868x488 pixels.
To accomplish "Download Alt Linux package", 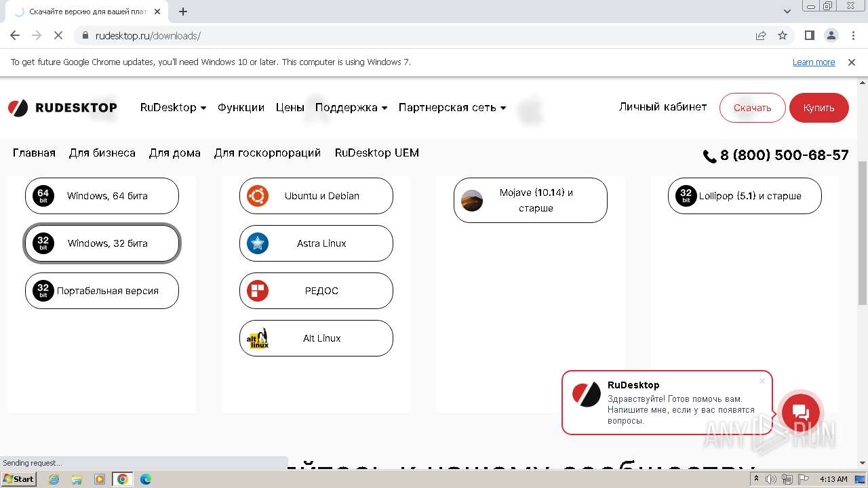I will pos(316,338).
